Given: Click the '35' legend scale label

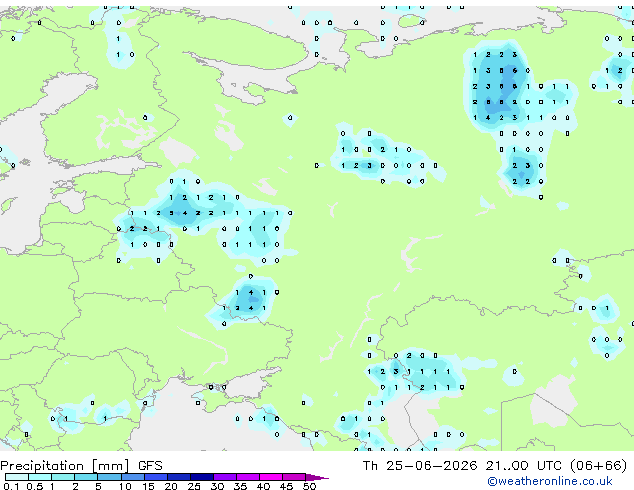Looking at the screenshot, I should (240, 486).
